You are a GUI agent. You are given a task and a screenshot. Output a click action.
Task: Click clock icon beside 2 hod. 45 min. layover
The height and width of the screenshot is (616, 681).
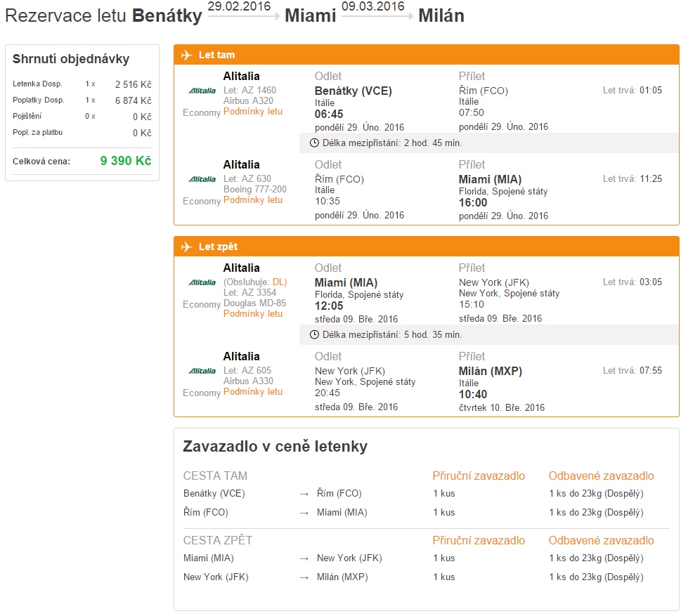tap(314, 143)
